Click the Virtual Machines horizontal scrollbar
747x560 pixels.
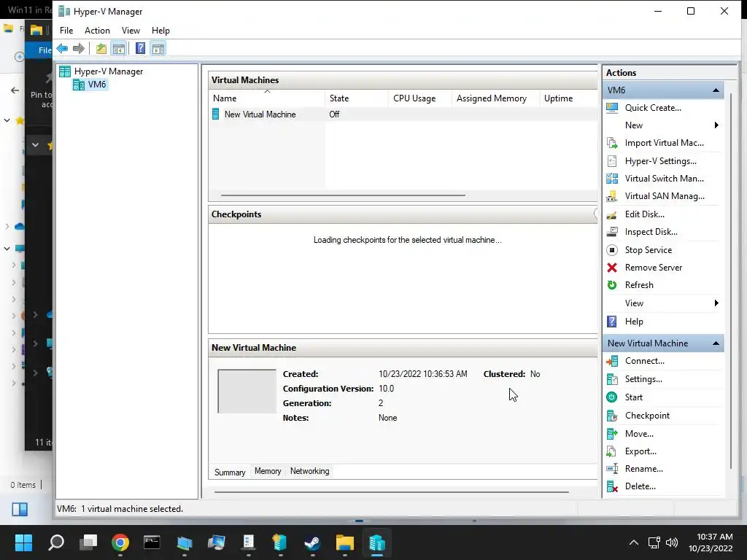(343, 195)
